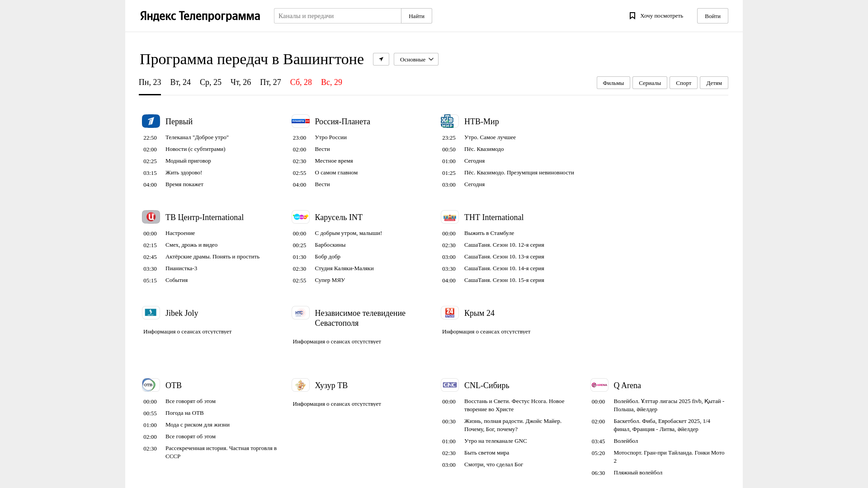Click the bookmark icon near Хочу посмотреть

[632, 16]
